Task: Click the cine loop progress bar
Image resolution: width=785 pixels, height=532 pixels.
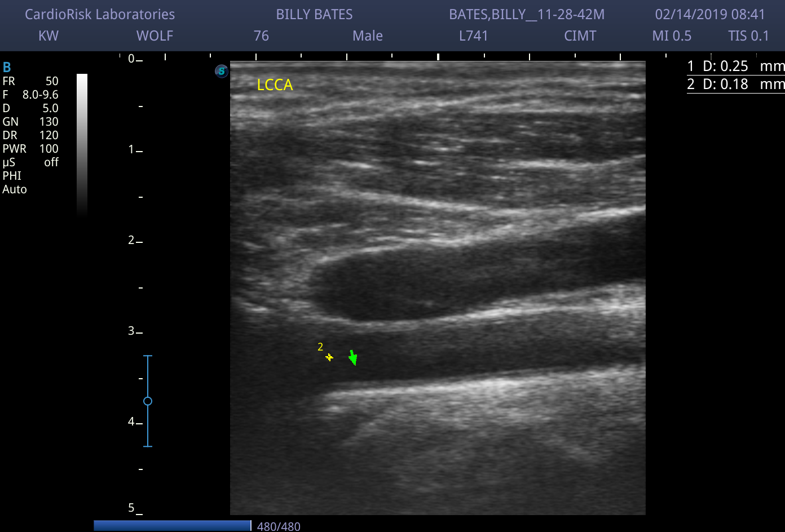Action: coord(173,526)
